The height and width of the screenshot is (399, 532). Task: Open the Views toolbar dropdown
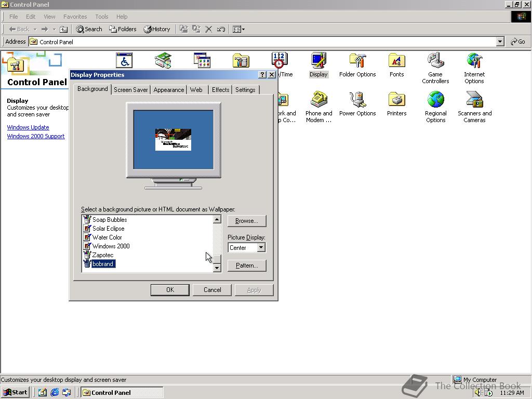pyautogui.click(x=238, y=29)
